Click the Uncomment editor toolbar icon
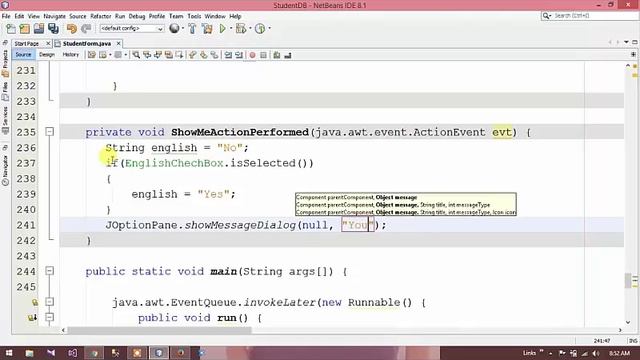640x360 pixels. coord(288,55)
